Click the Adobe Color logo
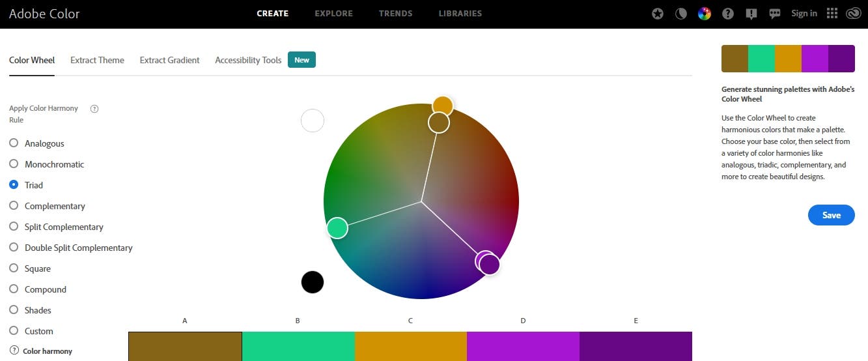The width and height of the screenshot is (868, 361). point(44,13)
